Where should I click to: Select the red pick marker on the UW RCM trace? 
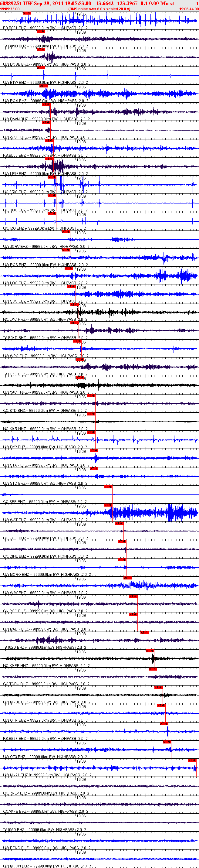tap(43, 86)
